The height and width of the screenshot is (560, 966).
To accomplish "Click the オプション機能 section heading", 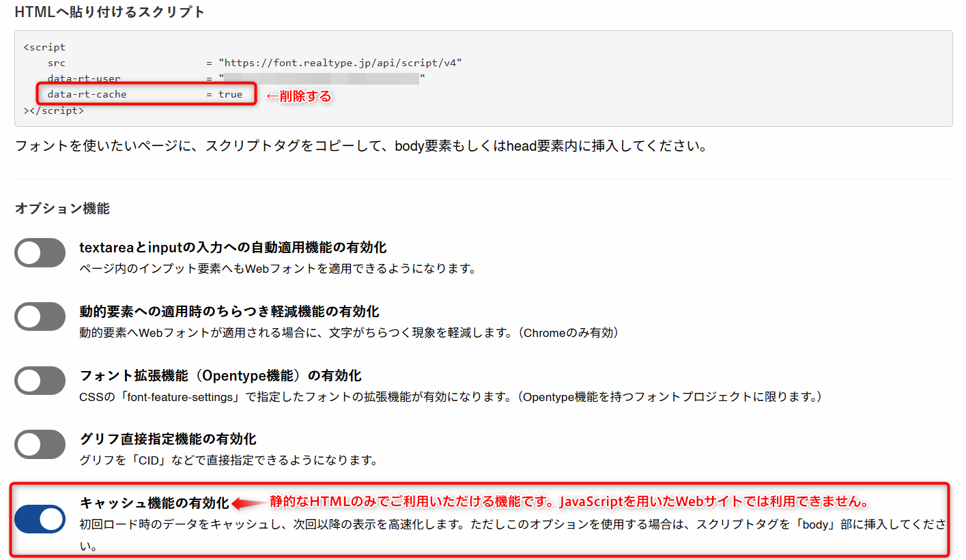I will pyautogui.click(x=62, y=209).
